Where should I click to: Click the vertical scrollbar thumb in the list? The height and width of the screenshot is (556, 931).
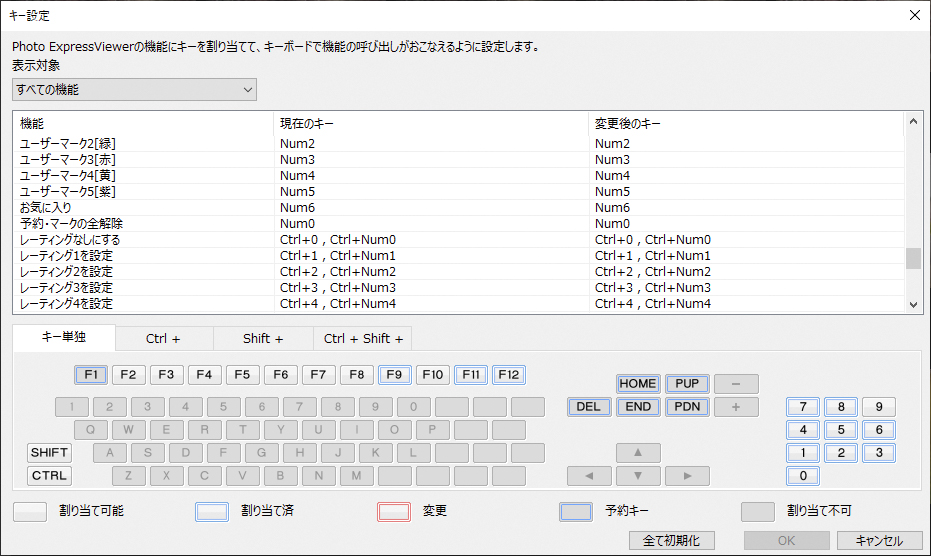pyautogui.click(x=913, y=258)
